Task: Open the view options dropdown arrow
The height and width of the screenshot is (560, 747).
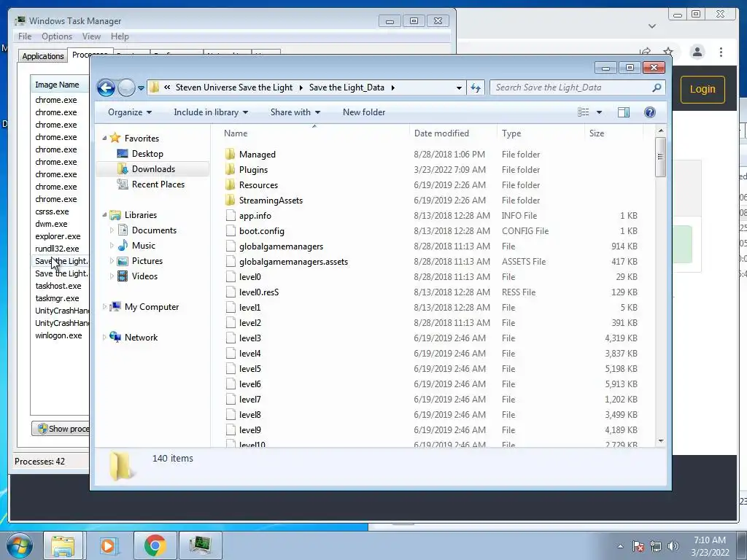Action: pos(600,112)
